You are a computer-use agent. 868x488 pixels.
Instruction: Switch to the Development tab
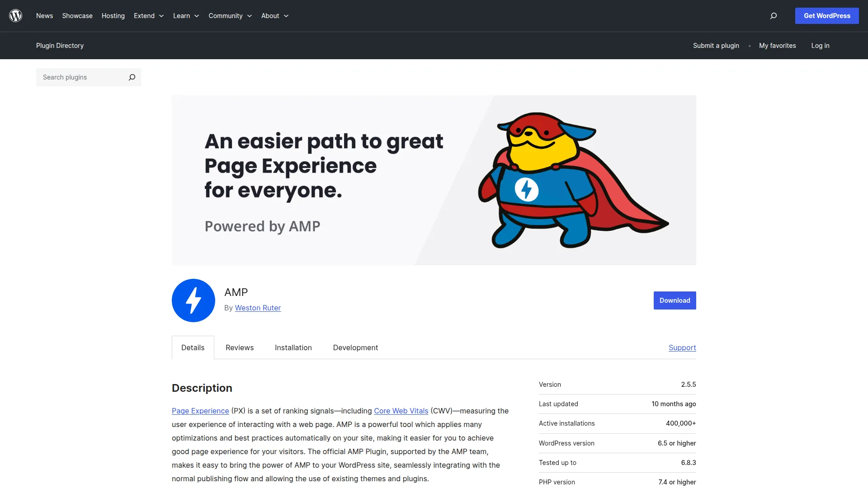[355, 347]
